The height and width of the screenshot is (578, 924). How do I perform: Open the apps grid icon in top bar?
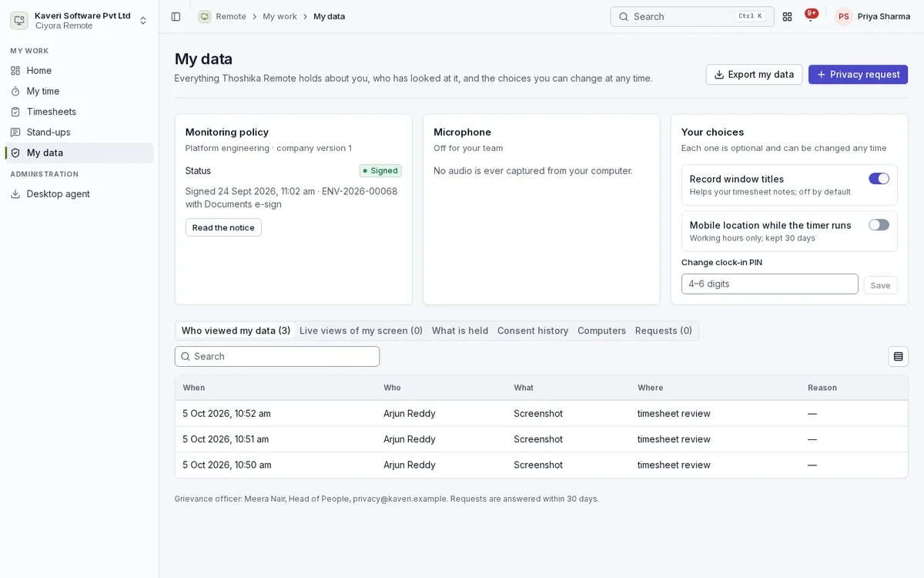click(x=787, y=16)
